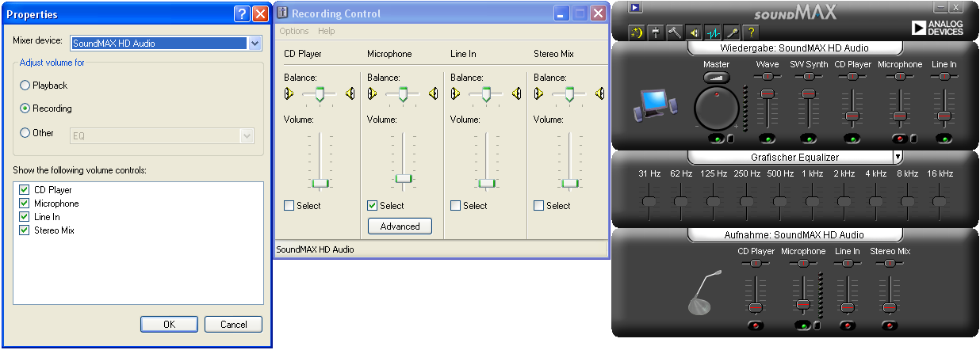Select the Other radio button
The image size is (980, 350).
(25, 133)
